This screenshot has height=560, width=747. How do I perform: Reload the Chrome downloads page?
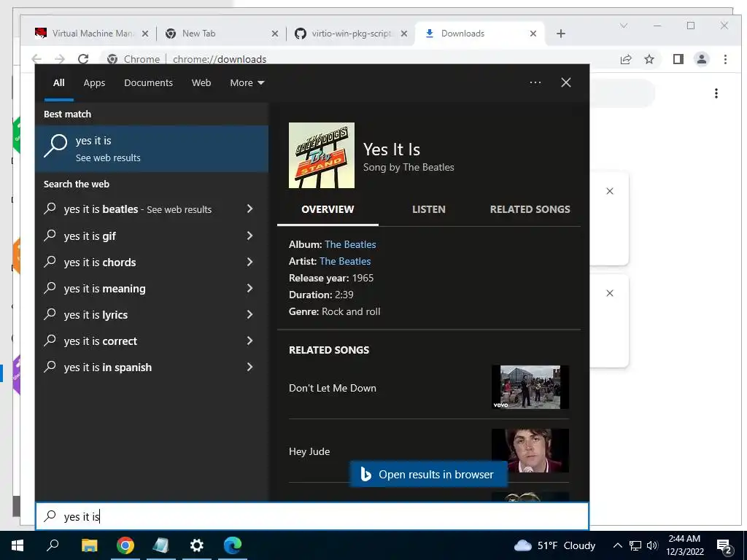point(83,59)
